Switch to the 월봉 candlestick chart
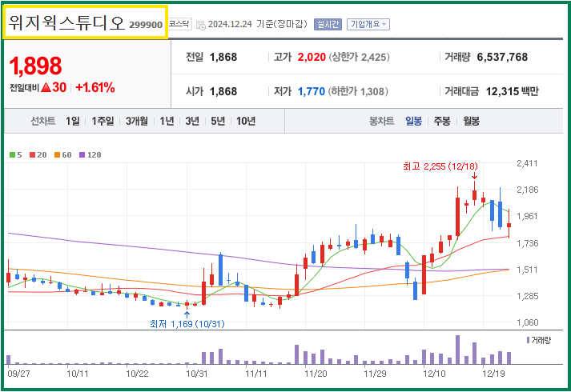The image size is (571, 392). point(471,121)
